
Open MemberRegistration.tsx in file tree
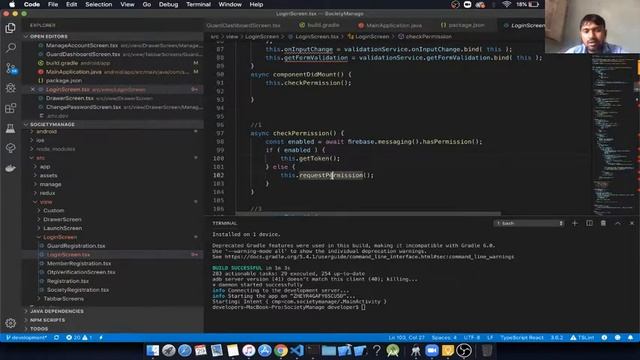point(78,263)
